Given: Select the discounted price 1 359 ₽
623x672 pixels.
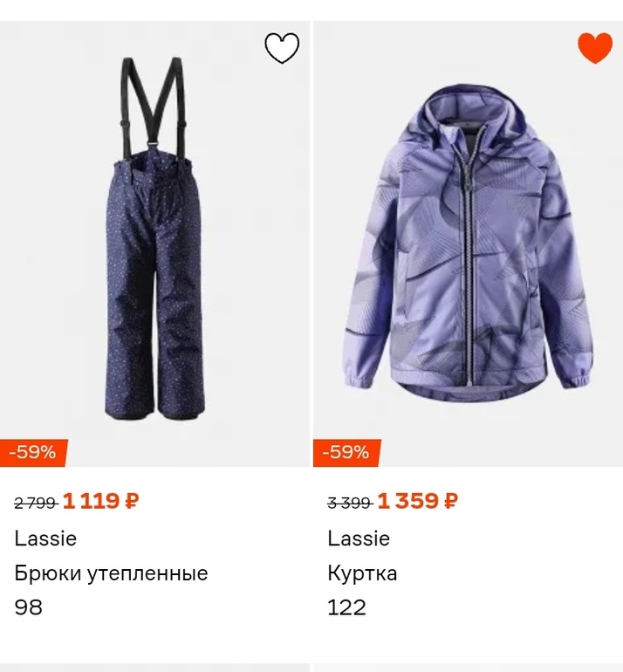Looking at the screenshot, I should coord(408,502).
